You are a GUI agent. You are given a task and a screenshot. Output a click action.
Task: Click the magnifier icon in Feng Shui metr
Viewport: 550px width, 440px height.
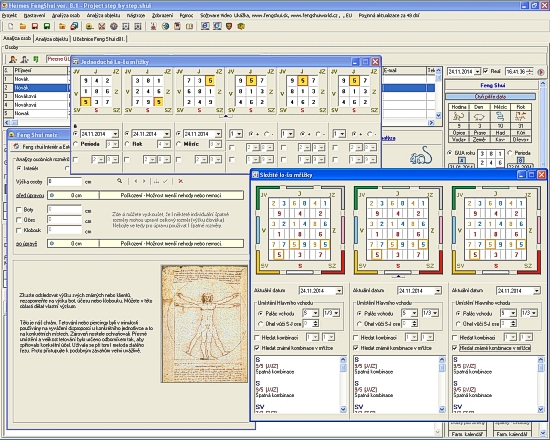(x=120, y=181)
